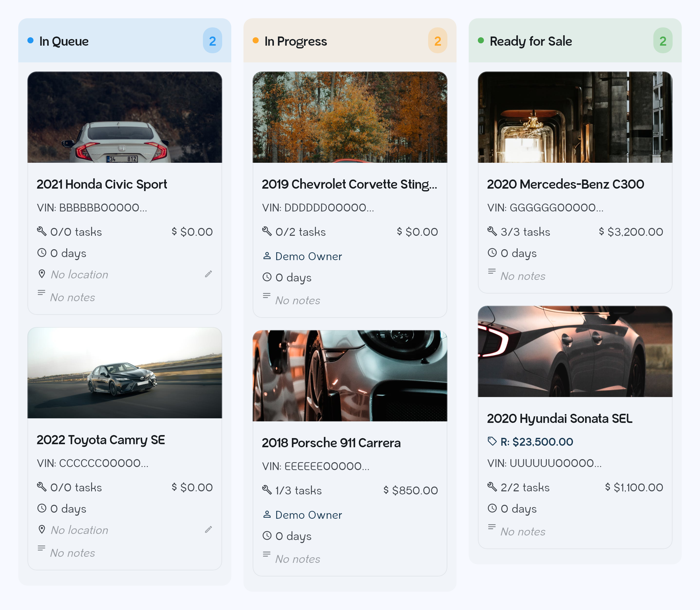Click the person icon on the Corvette card
700x610 pixels.
(267, 256)
